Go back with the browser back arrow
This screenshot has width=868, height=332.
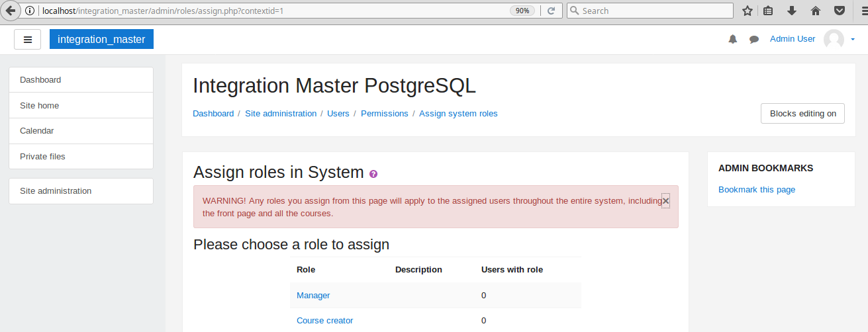(11, 11)
